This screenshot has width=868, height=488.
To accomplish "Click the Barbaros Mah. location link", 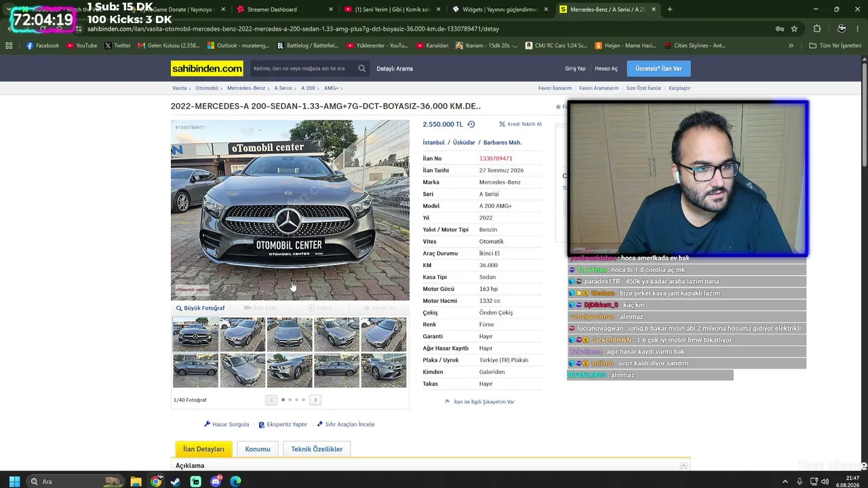I will click(x=502, y=142).
